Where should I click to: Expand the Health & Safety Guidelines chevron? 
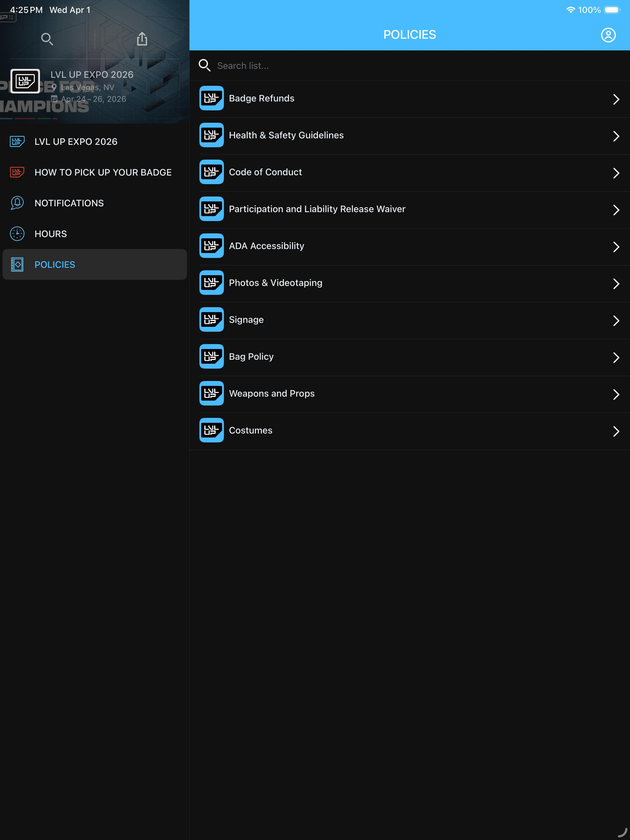616,136
